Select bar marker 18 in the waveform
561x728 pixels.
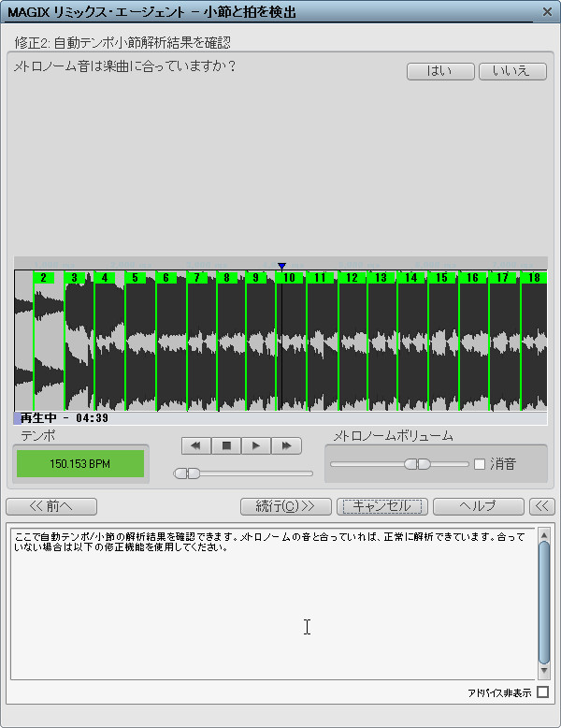(534, 278)
